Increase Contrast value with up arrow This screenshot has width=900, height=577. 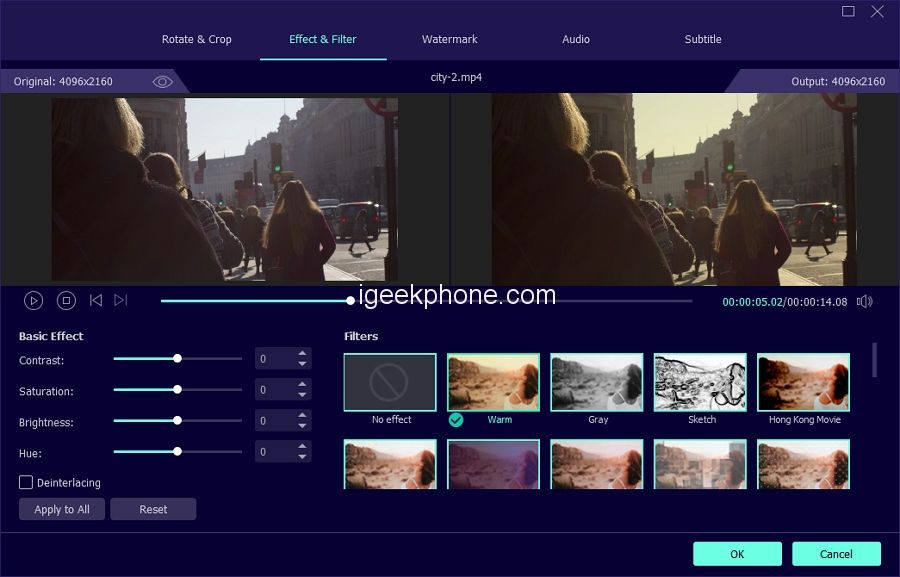pyautogui.click(x=302, y=354)
